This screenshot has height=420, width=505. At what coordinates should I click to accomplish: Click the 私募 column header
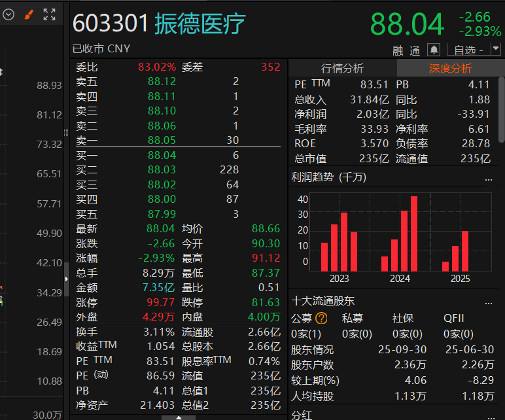click(353, 319)
